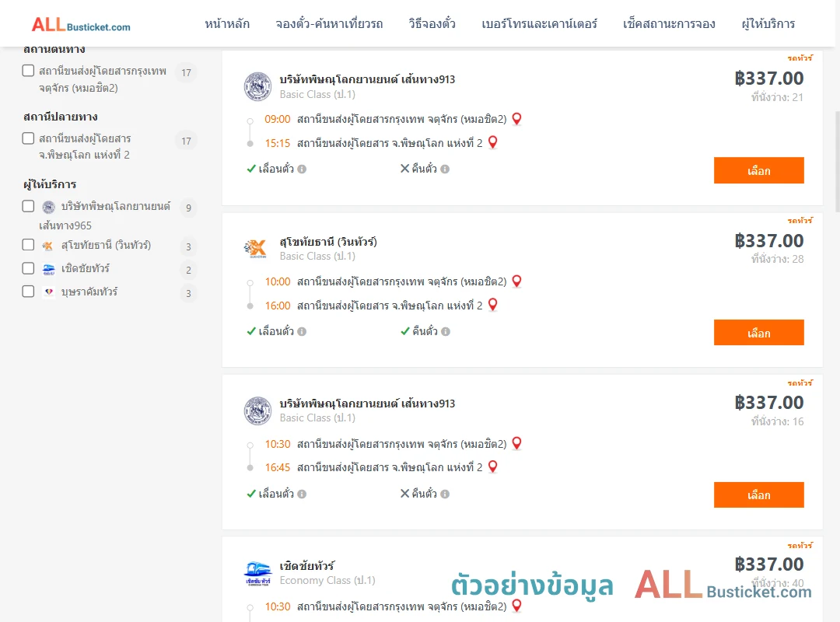Open เบอร์โทรและเคาน์เตอร์ page
The image size is (840, 622).
539,24
